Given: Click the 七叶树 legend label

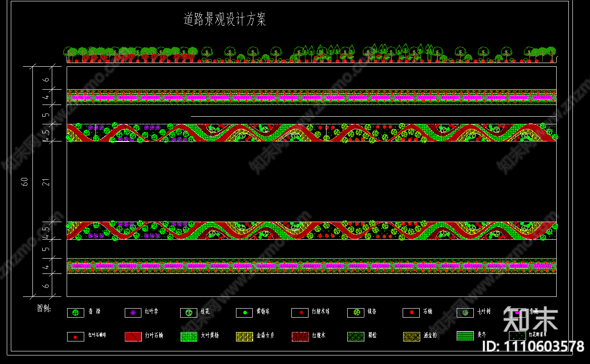Looking at the screenshot, I should [x=484, y=311].
